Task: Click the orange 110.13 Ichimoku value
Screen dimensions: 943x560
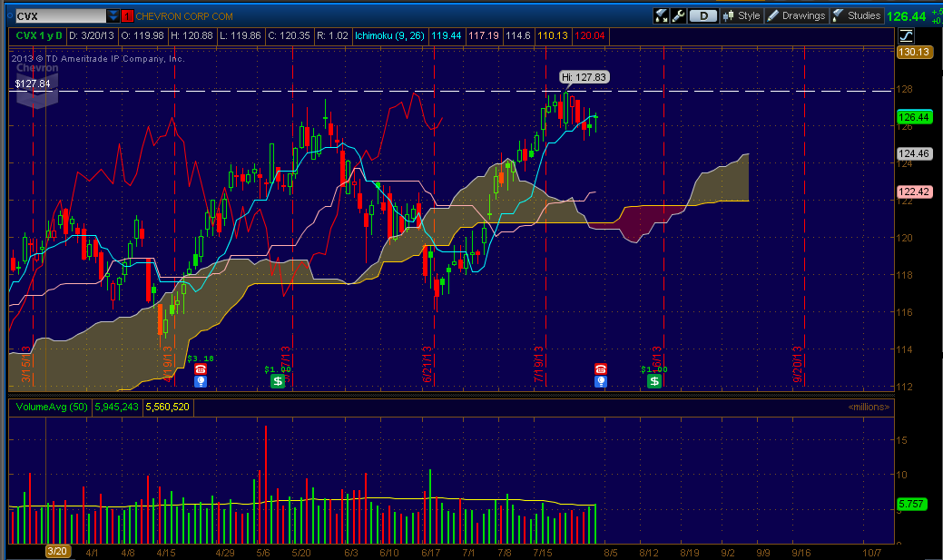Action: (x=553, y=35)
